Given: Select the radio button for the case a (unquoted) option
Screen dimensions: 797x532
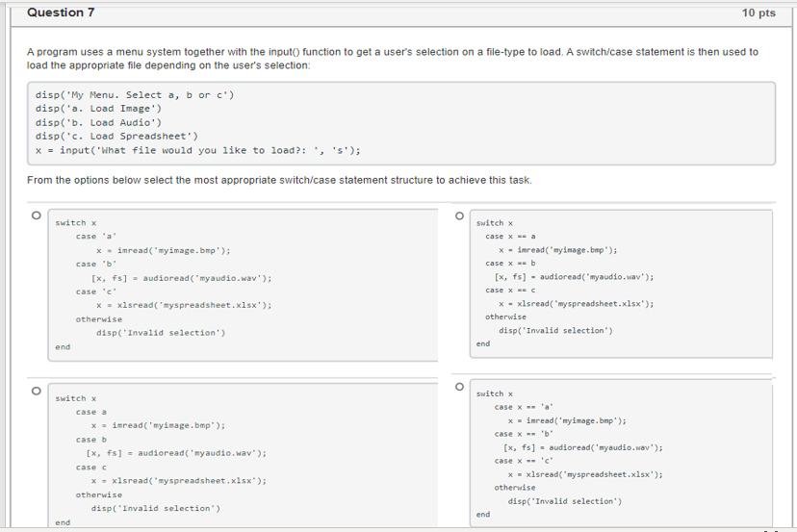Looking at the screenshot, I should click(36, 392).
